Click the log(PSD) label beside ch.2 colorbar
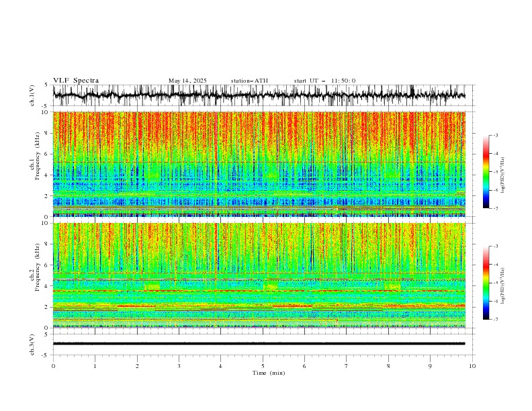The image size is (532, 411). click(x=503, y=286)
